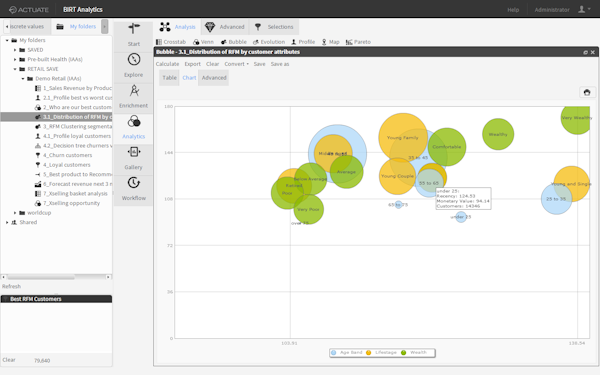
Task: Toggle Wealth series in legend
Action: pos(414,352)
